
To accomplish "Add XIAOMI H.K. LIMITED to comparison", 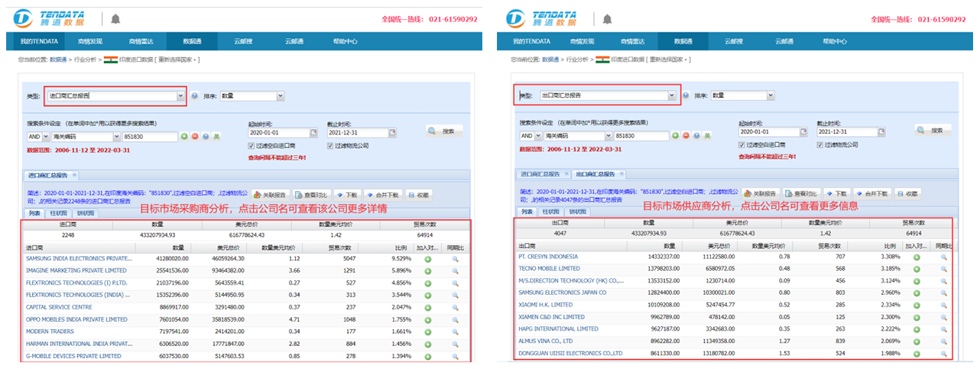I will [x=918, y=305].
